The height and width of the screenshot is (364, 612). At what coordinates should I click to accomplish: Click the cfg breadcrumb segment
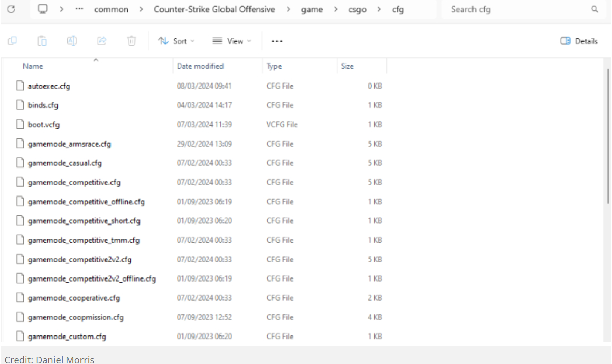[x=398, y=9]
